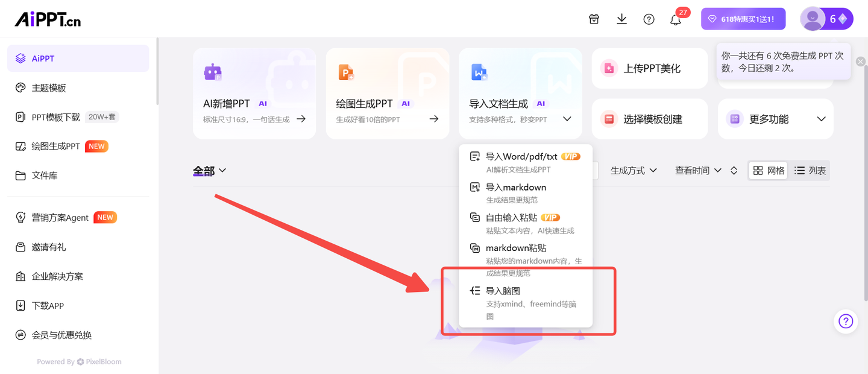The height and width of the screenshot is (374, 868).
Task: Open the floating help button at bottom right
Action: pos(846,321)
